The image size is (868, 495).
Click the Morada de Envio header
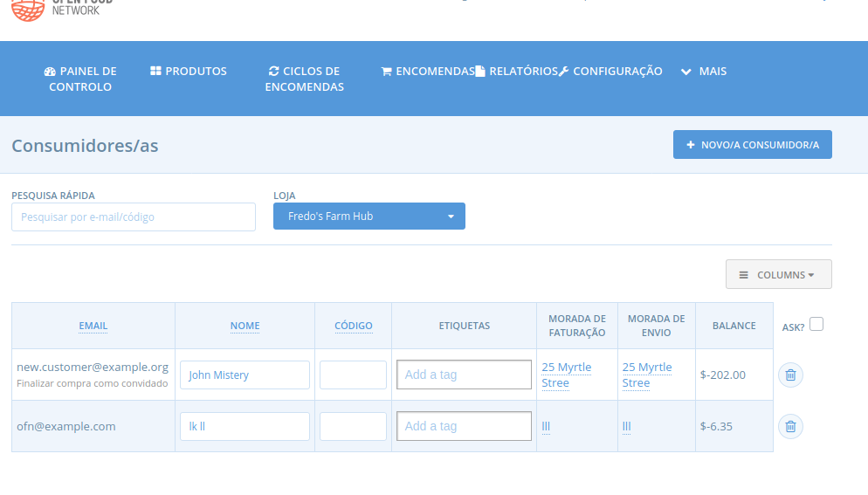pyautogui.click(x=656, y=326)
